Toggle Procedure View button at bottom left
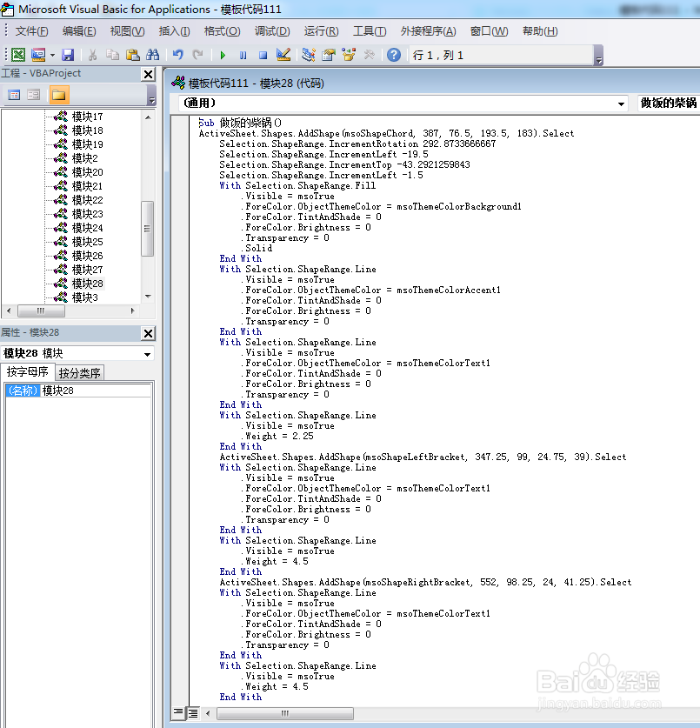This screenshot has height=728, width=700. [x=178, y=712]
